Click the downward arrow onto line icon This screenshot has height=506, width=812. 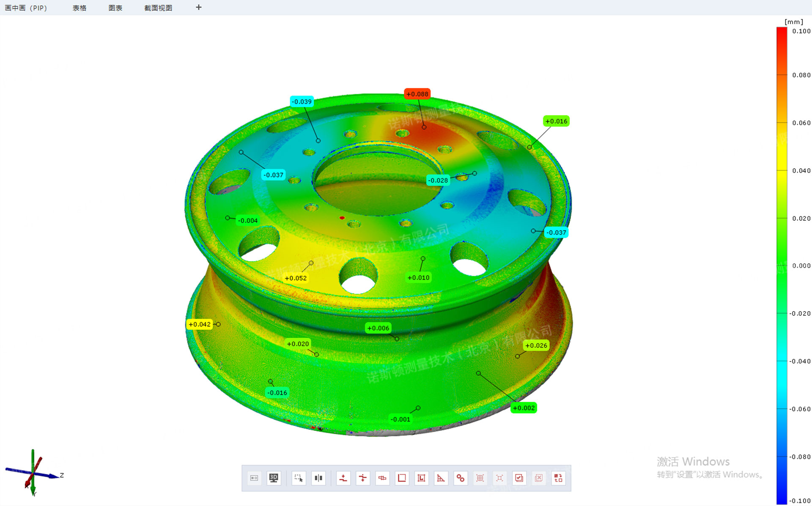point(343,478)
